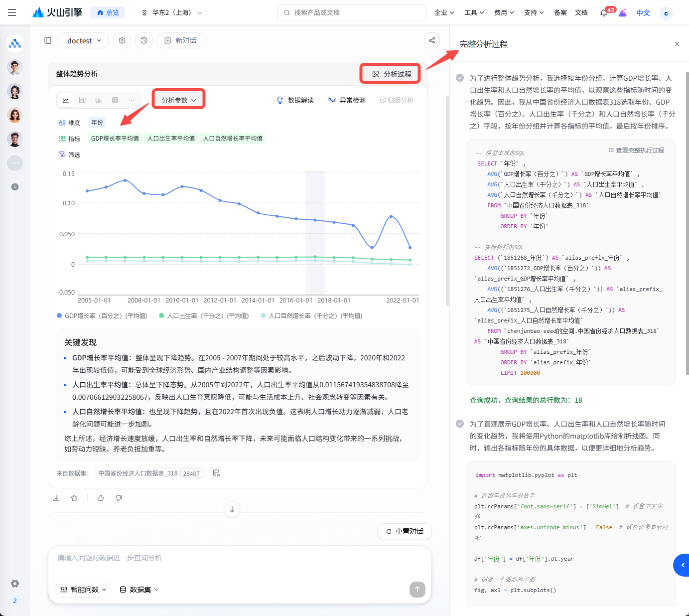This screenshot has width=689, height=616.
Task: Switch chart to bar chart view
Action: pos(99,100)
